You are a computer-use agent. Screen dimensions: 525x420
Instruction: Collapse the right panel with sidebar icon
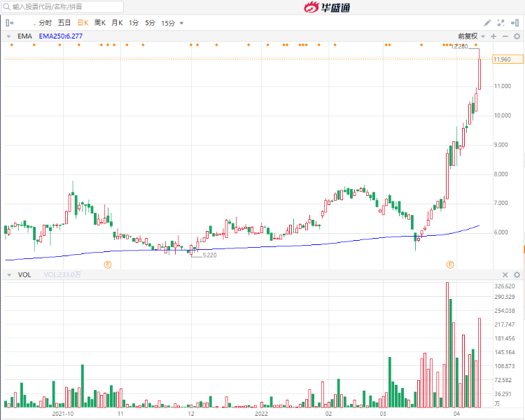point(514,23)
